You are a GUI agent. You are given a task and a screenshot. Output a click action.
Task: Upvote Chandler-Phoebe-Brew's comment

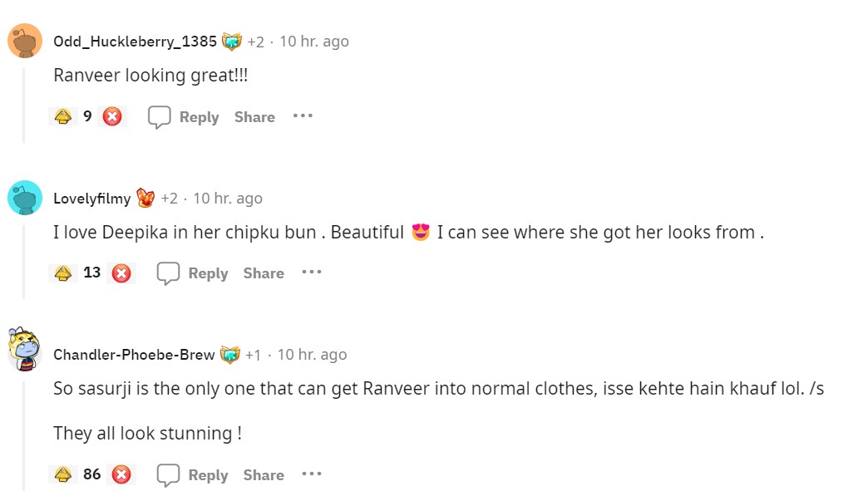62,475
